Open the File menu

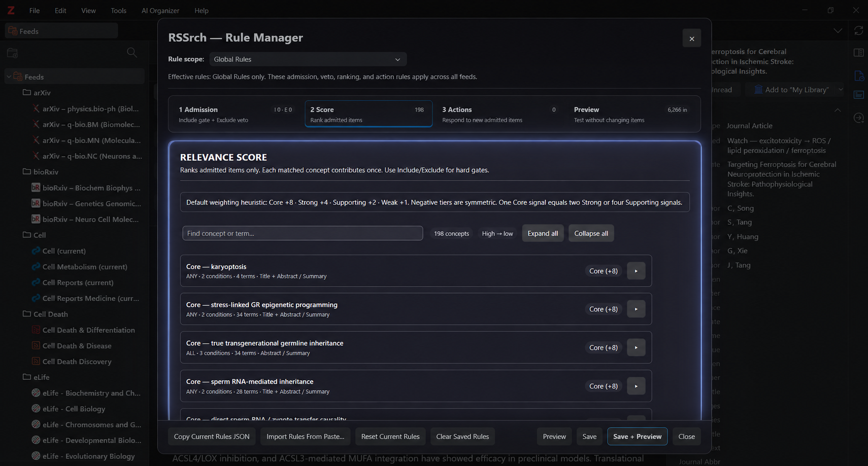(x=35, y=10)
